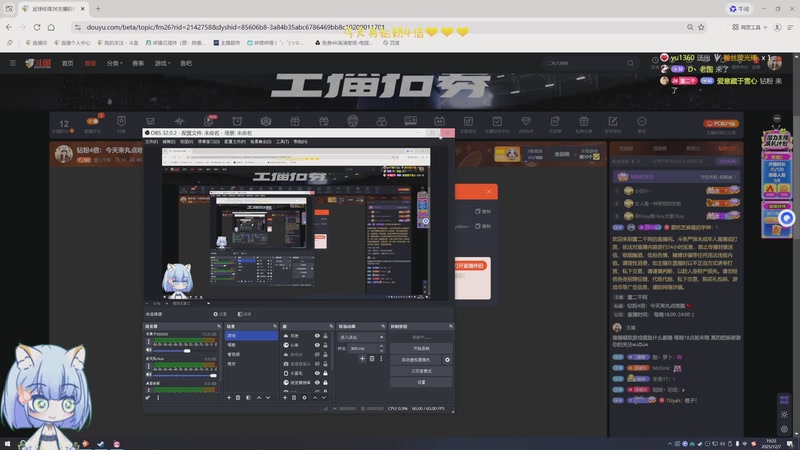
Task: Open mixer three-dot menu at bottom of audio dock
Action: 158,397
